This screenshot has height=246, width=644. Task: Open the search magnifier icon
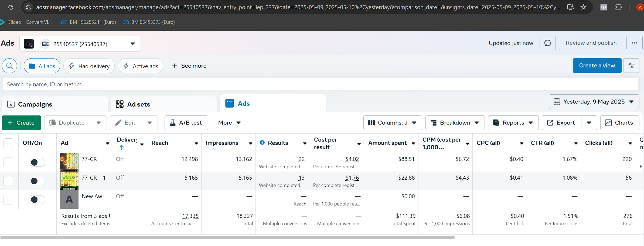click(9, 66)
